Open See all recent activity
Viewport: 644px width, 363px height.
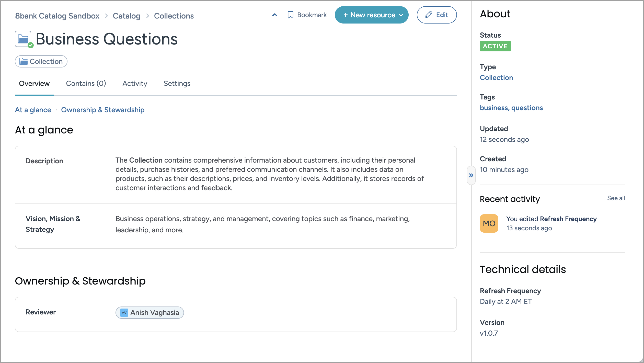pyautogui.click(x=616, y=198)
